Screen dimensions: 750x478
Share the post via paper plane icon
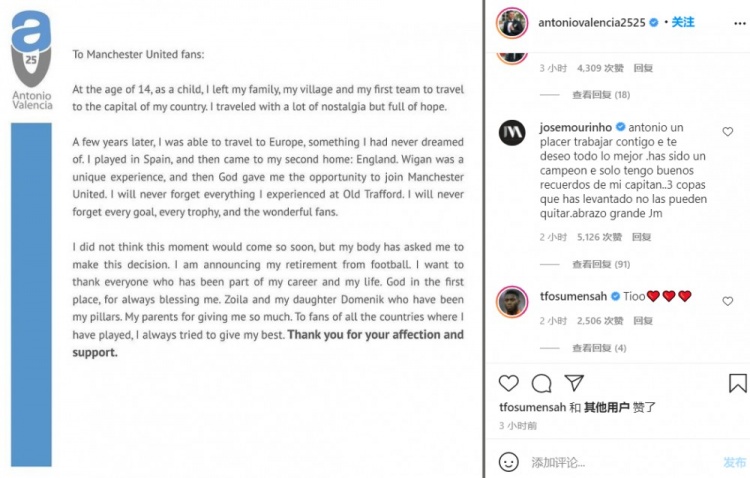coord(574,383)
